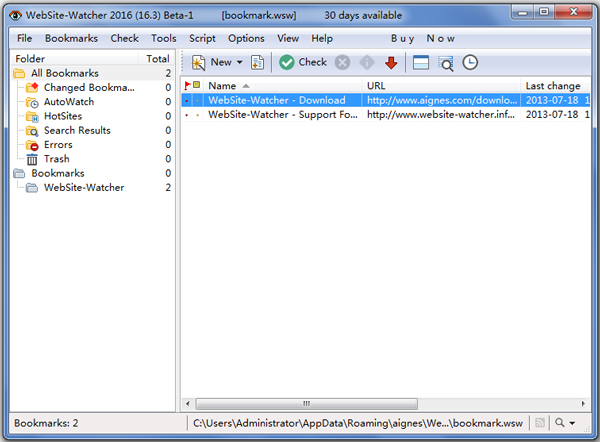Click the yellow square column header
Image resolution: width=600 pixels, height=442 pixels.
(x=197, y=85)
